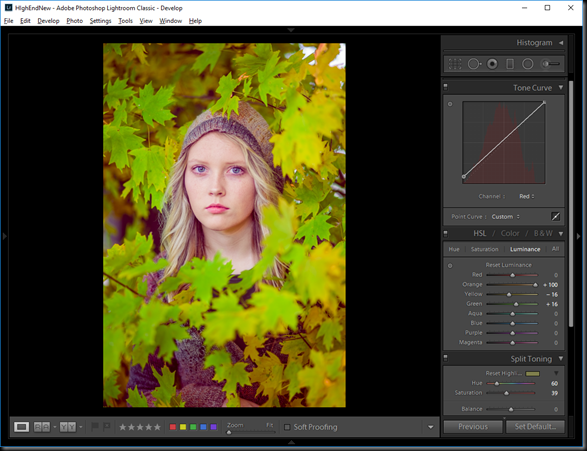This screenshot has width=587, height=451.
Task: Click the Set Default... button
Action: click(535, 427)
